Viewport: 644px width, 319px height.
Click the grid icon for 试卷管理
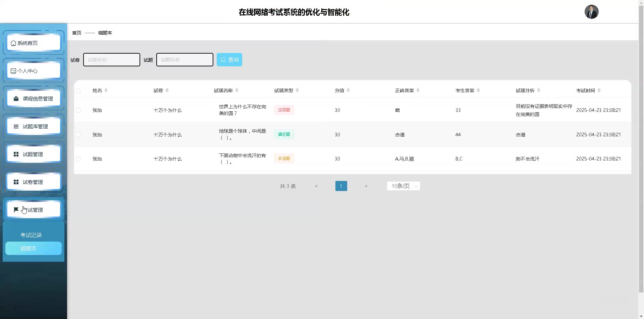16,182
